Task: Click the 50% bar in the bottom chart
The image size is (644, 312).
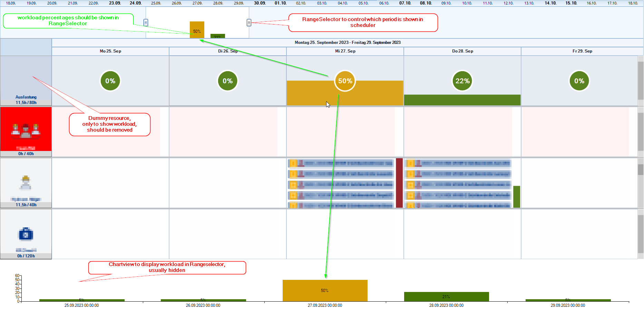Action: (325, 291)
